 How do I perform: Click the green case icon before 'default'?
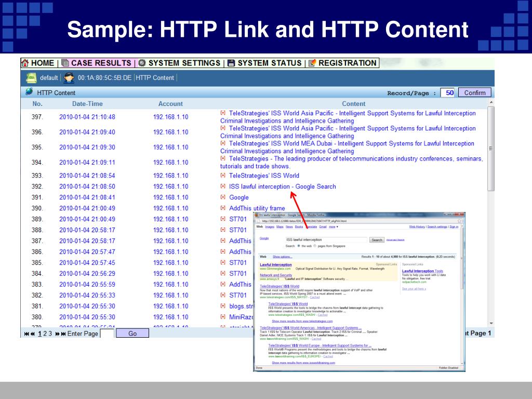(31, 78)
